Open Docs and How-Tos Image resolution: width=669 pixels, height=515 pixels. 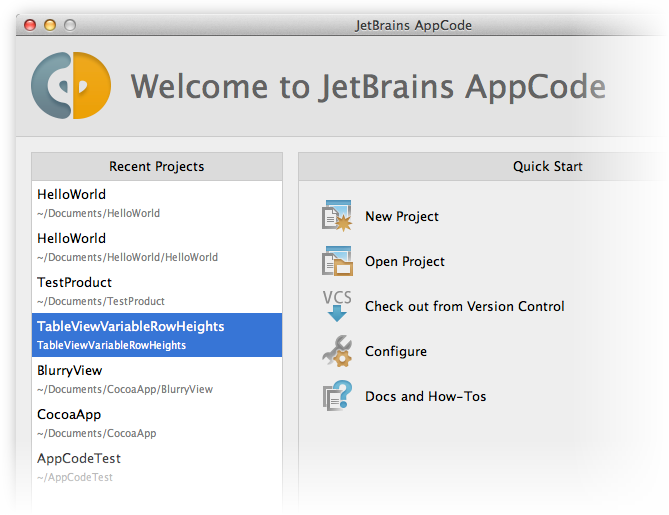tap(425, 396)
